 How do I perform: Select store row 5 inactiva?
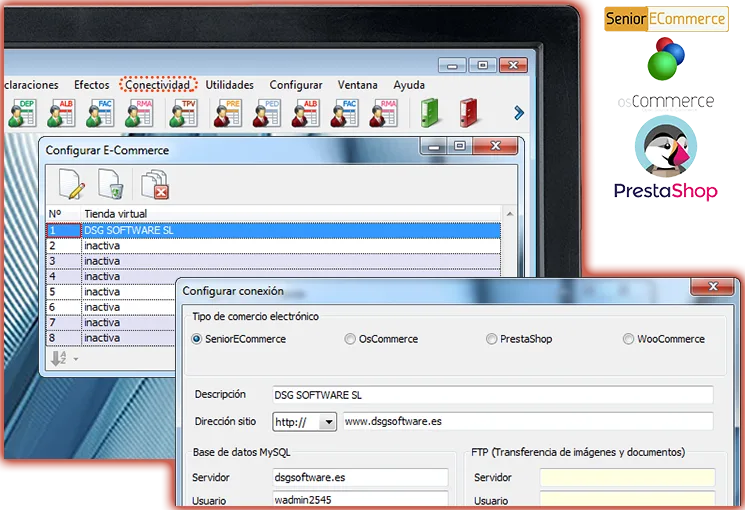click(111, 292)
